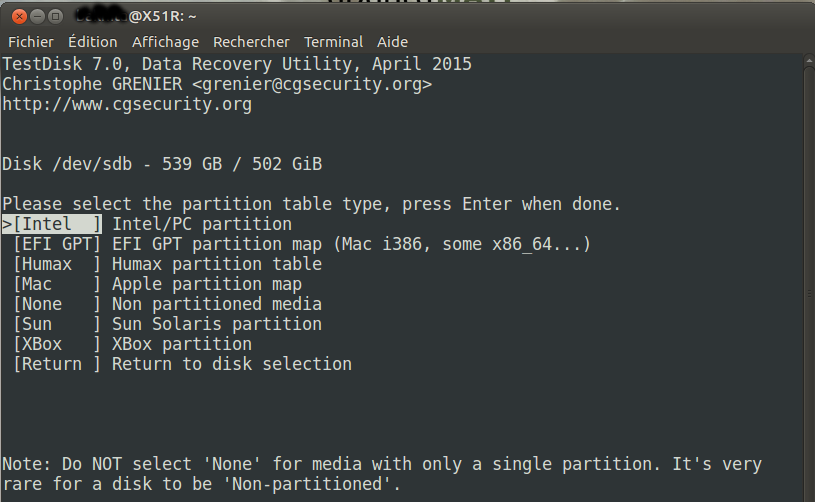The image size is (815, 502).
Task: Minimize the terminal window
Action: pyautogui.click(x=37, y=17)
